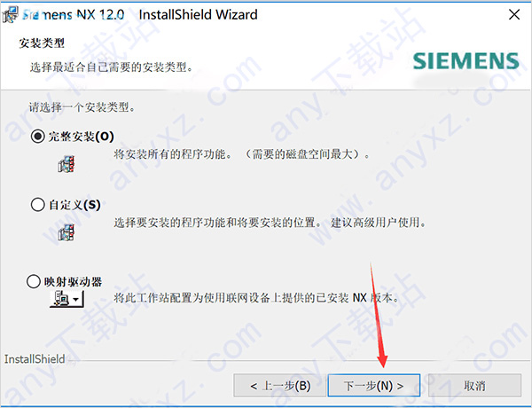Click the 自定义 description about advanced users

[270, 223]
